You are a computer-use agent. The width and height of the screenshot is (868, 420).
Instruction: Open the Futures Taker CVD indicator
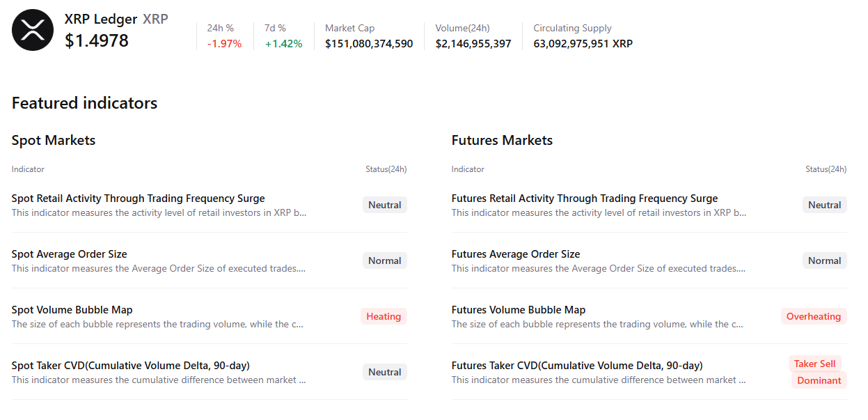click(x=577, y=366)
